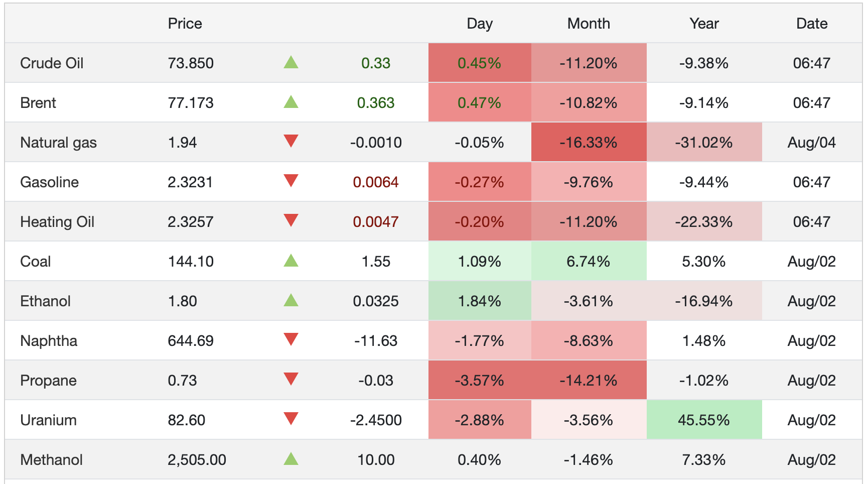
Task: Click the Ethanol change value 0.0325
Action: coord(376,301)
